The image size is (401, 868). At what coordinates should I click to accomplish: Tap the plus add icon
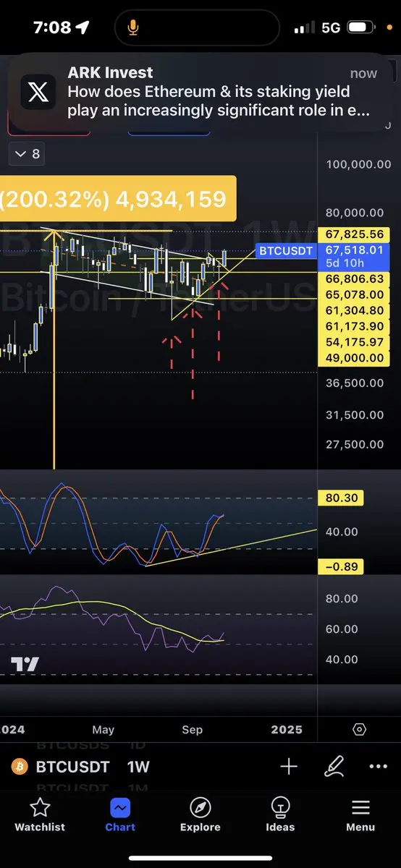(x=289, y=767)
